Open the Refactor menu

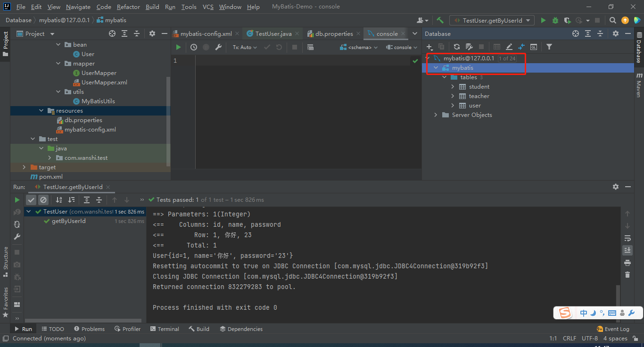pyautogui.click(x=128, y=7)
